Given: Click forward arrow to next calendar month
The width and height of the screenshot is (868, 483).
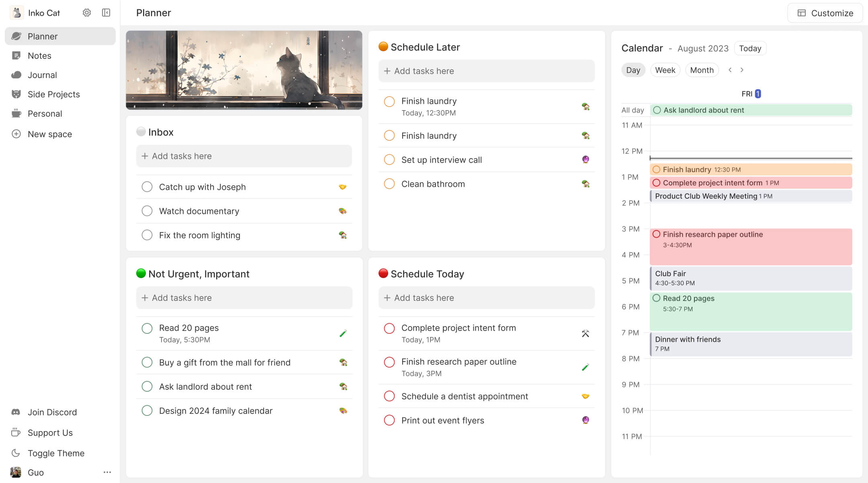Looking at the screenshot, I should point(741,70).
